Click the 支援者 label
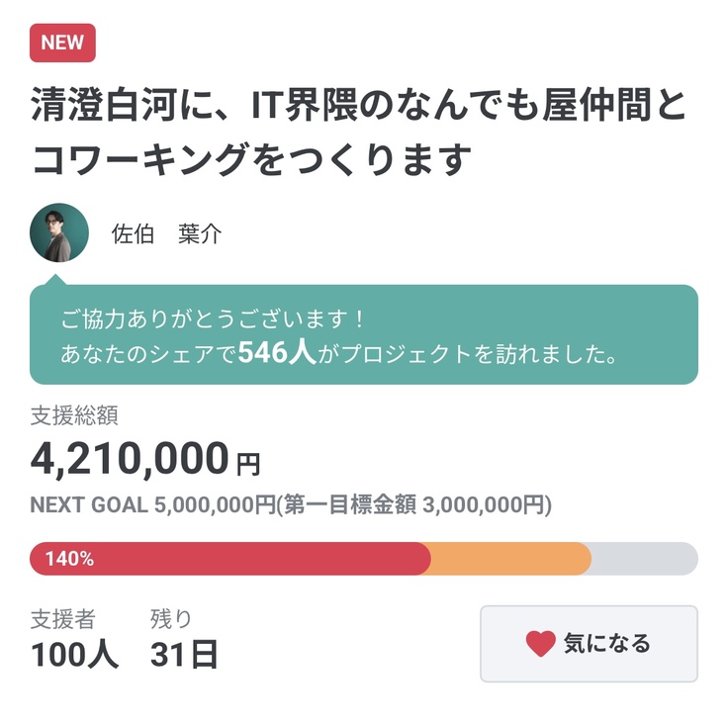Viewport: 728px width, 726px height. pos(63,619)
